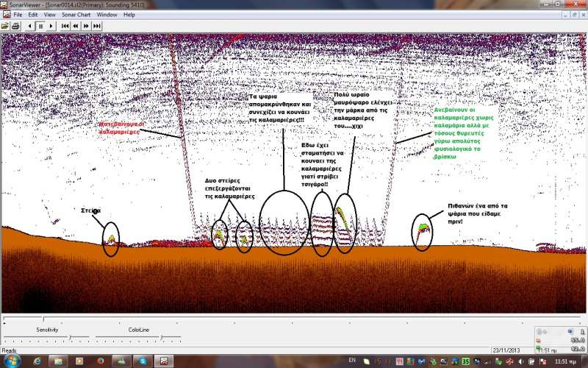Rewind the sonar log quickly
The width and height of the screenshot is (588, 368).
click(76, 26)
